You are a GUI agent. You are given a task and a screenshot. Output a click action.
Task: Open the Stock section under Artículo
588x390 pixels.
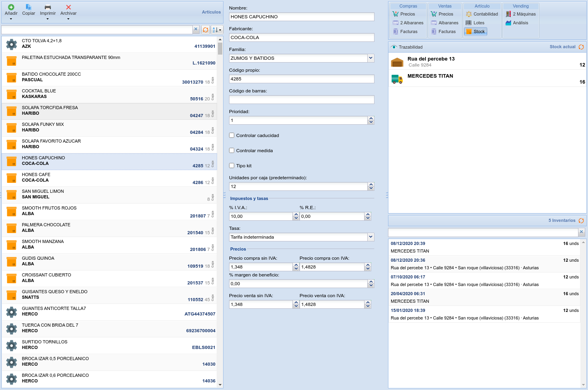pyautogui.click(x=475, y=31)
